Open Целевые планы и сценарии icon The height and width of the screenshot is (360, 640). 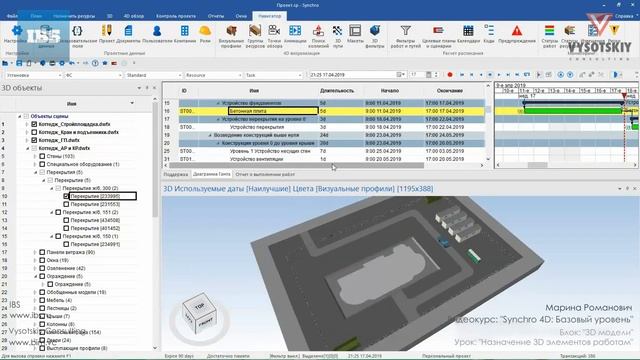(x=438, y=31)
